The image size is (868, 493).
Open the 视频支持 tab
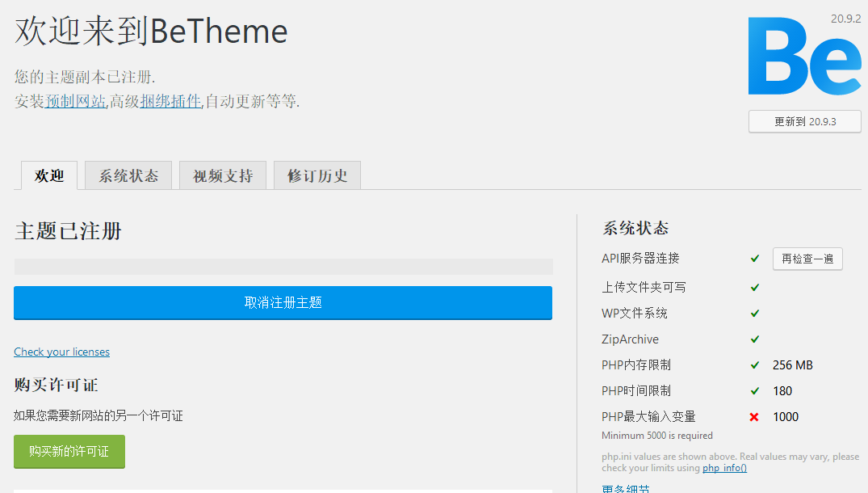click(x=222, y=175)
